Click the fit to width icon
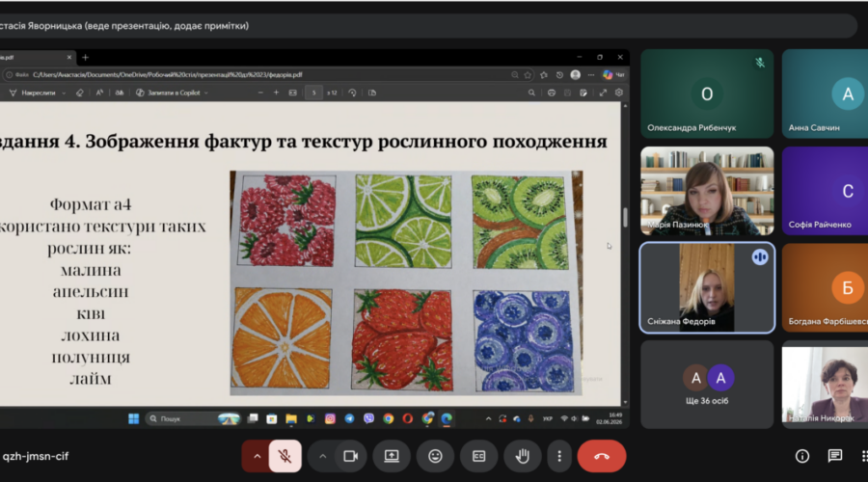The image size is (868, 482). tap(293, 93)
